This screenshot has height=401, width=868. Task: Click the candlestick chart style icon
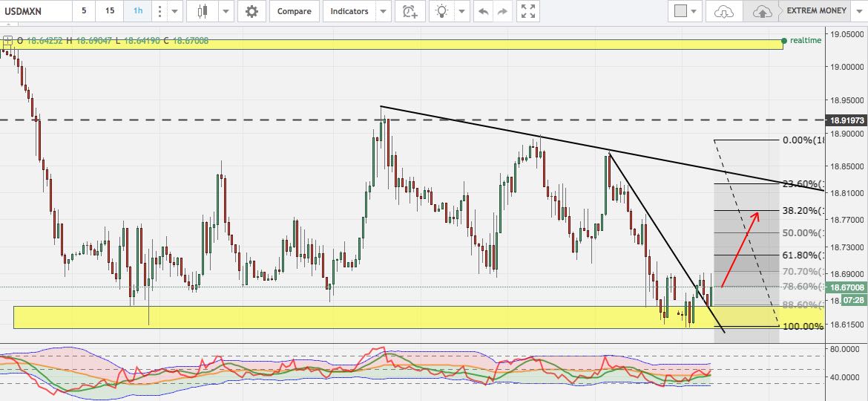(201, 11)
